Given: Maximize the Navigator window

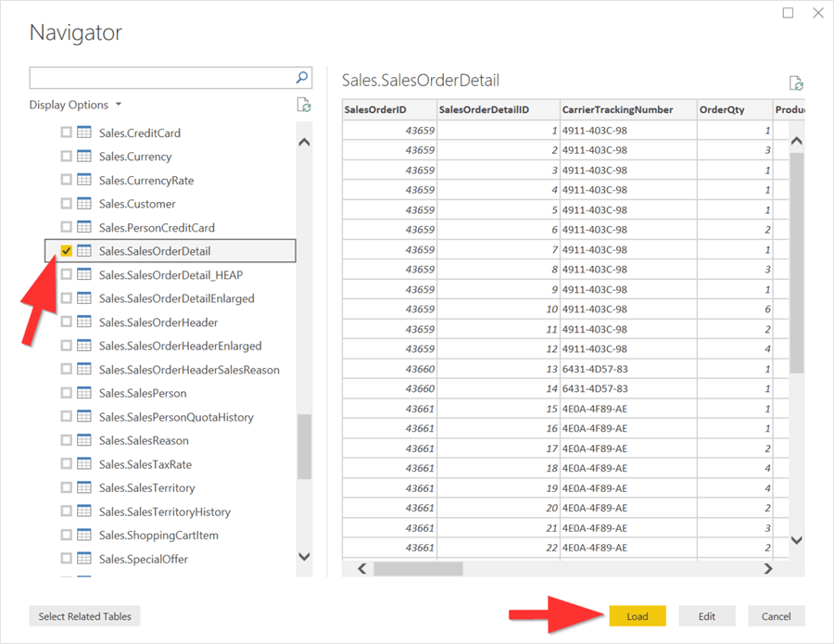Looking at the screenshot, I should (789, 13).
